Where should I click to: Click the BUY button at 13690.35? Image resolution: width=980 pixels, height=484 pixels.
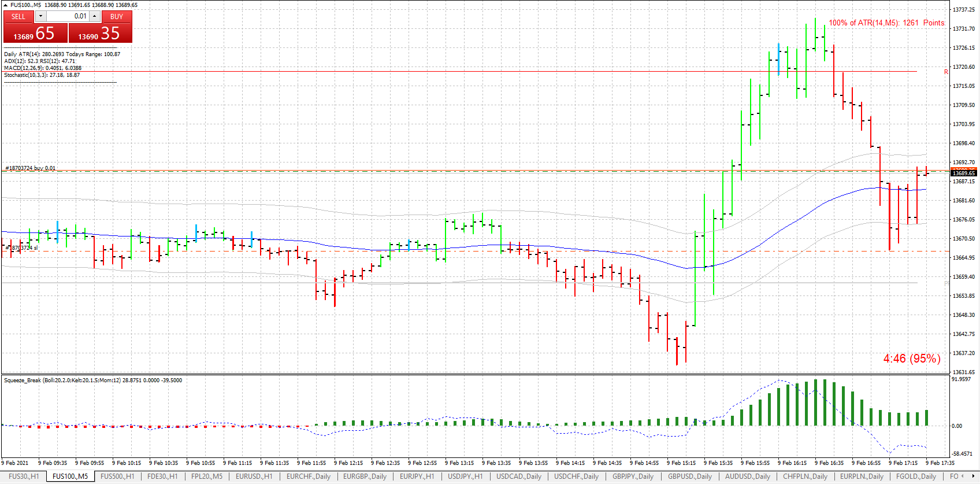click(101, 33)
